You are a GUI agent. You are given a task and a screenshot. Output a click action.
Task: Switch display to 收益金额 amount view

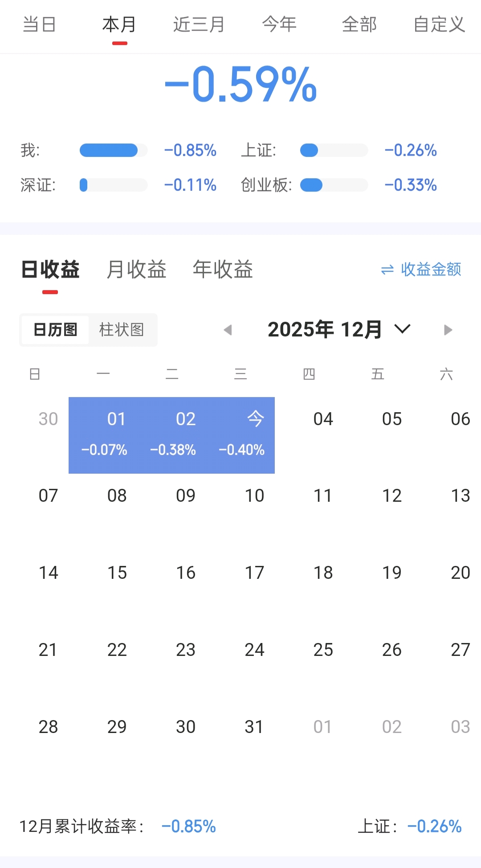click(x=421, y=270)
